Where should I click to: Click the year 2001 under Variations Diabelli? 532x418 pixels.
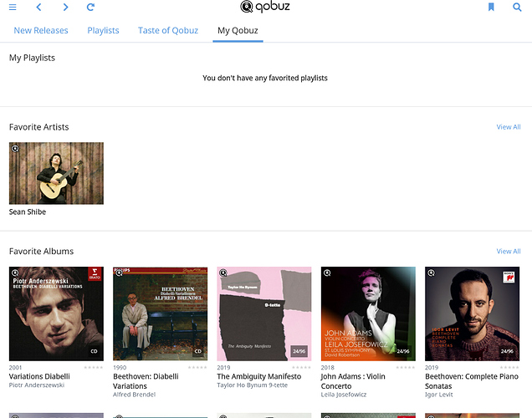(15, 368)
